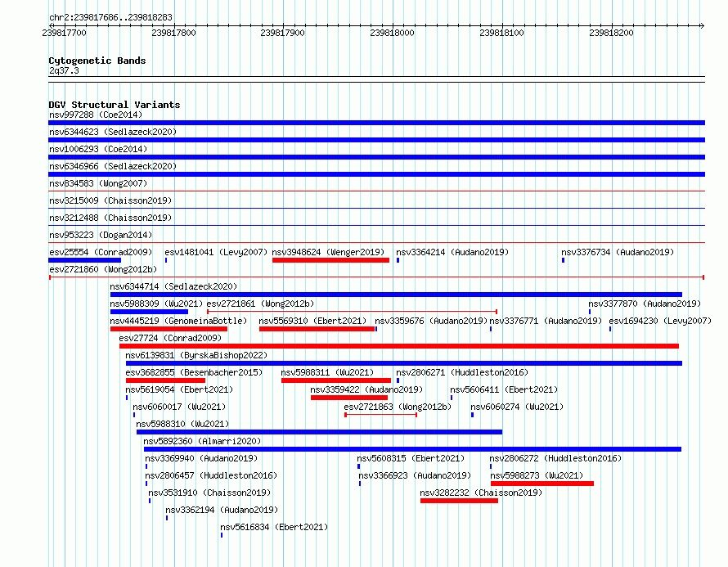Click the DGV Structural Variants track title
728x567 pixels.
(115, 105)
